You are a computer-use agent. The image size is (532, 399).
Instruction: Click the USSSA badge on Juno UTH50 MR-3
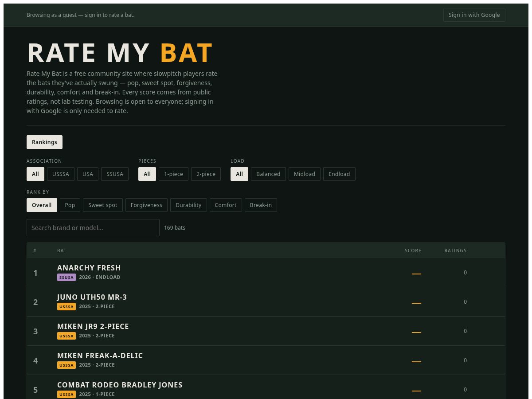click(x=66, y=307)
